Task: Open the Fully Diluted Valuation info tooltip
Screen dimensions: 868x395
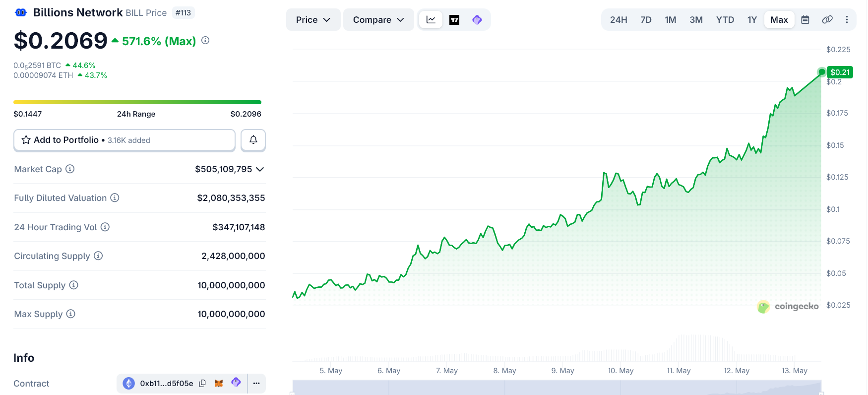Action: pyautogui.click(x=115, y=197)
